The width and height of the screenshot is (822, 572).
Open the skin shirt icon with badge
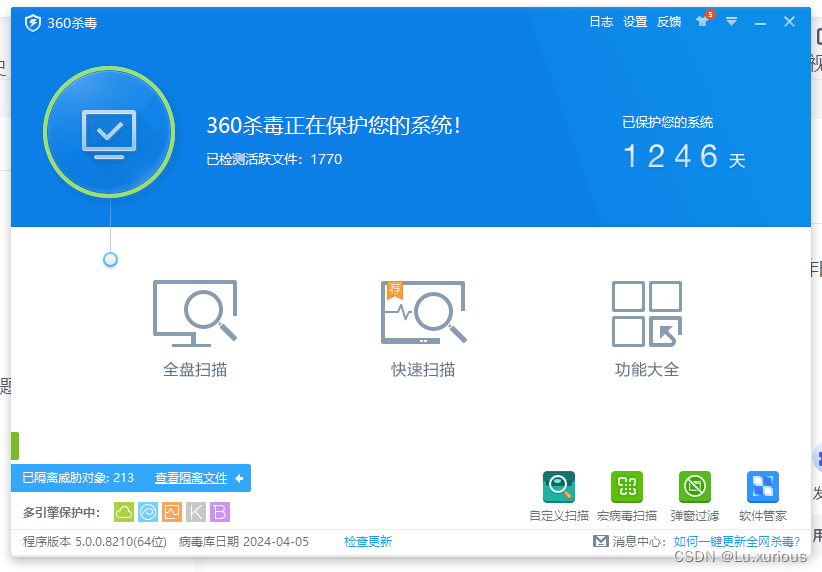tap(703, 20)
